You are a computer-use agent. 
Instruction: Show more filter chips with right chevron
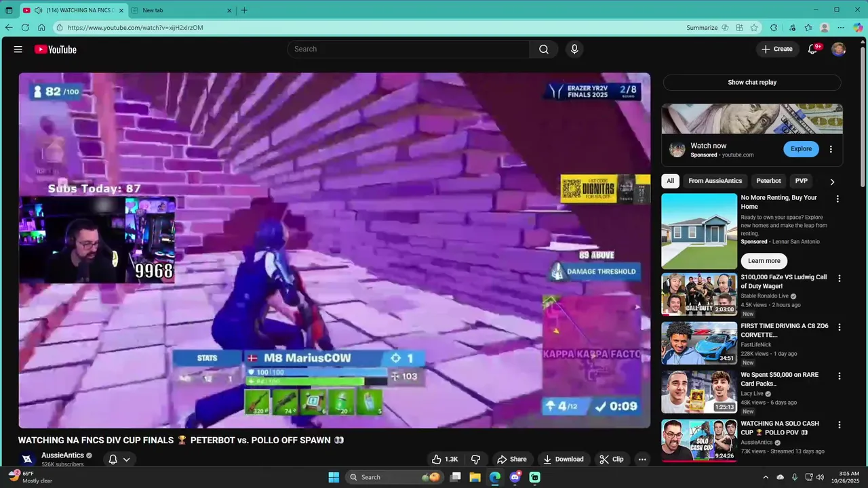pos(832,182)
